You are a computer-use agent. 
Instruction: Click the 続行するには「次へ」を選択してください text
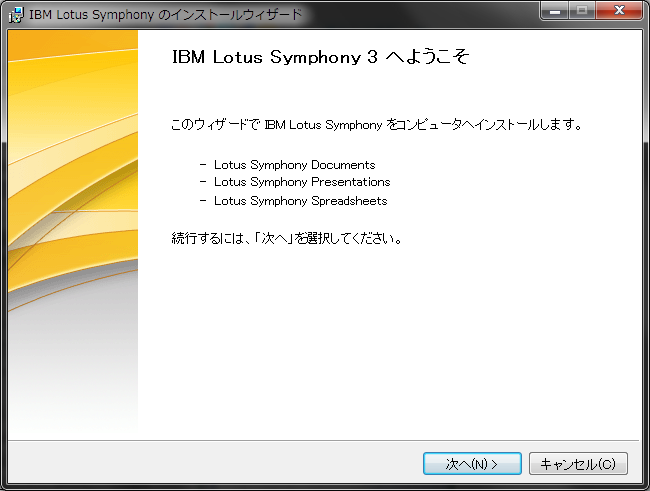point(287,238)
